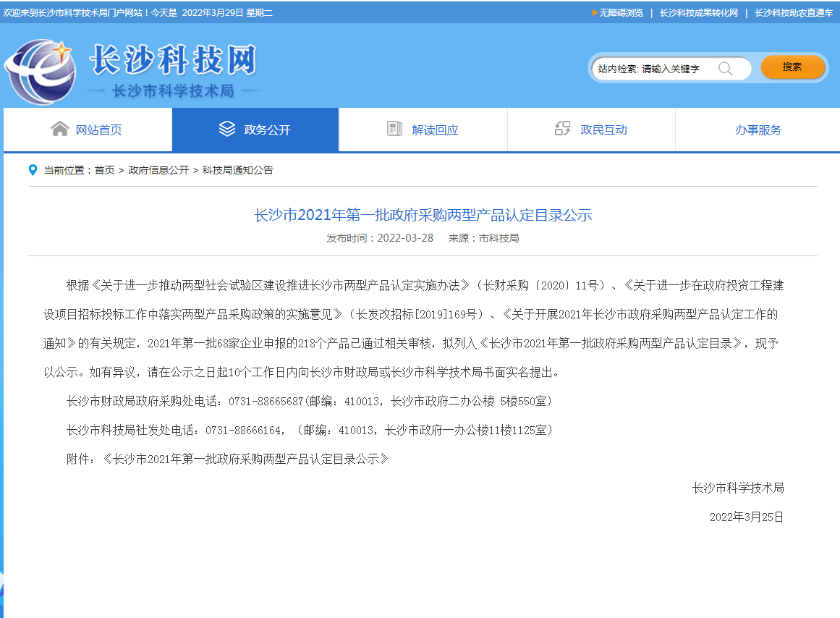This screenshot has height=618, width=840.
Task: Click the exchange icon beside 政民互动
Action: 562,129
